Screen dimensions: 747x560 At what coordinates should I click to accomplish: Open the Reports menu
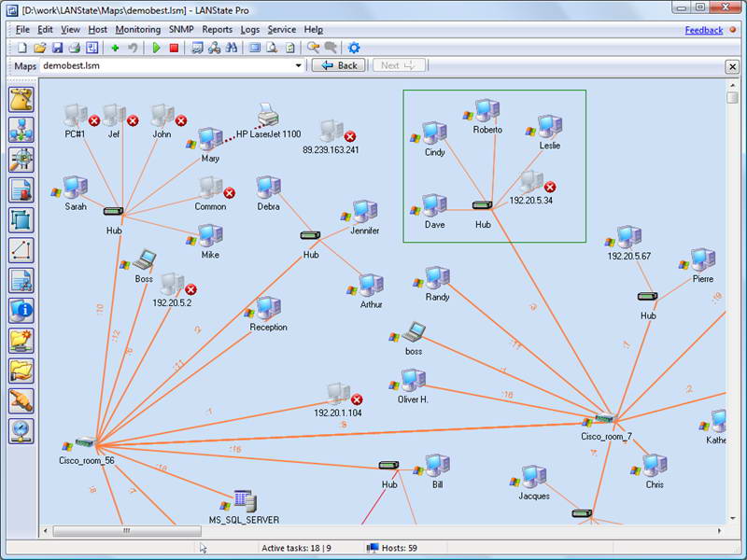(x=217, y=30)
